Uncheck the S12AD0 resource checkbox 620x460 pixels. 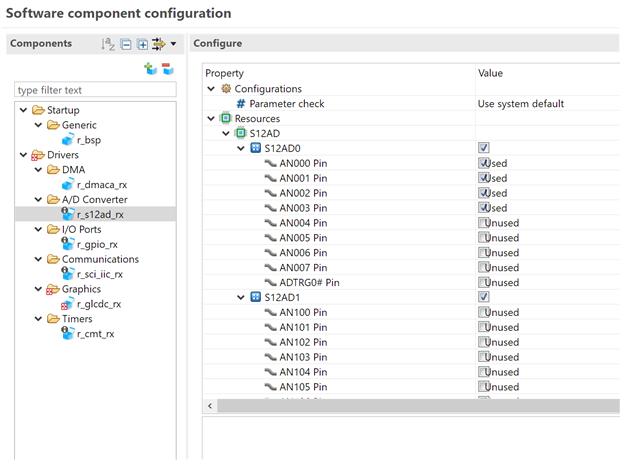click(484, 148)
